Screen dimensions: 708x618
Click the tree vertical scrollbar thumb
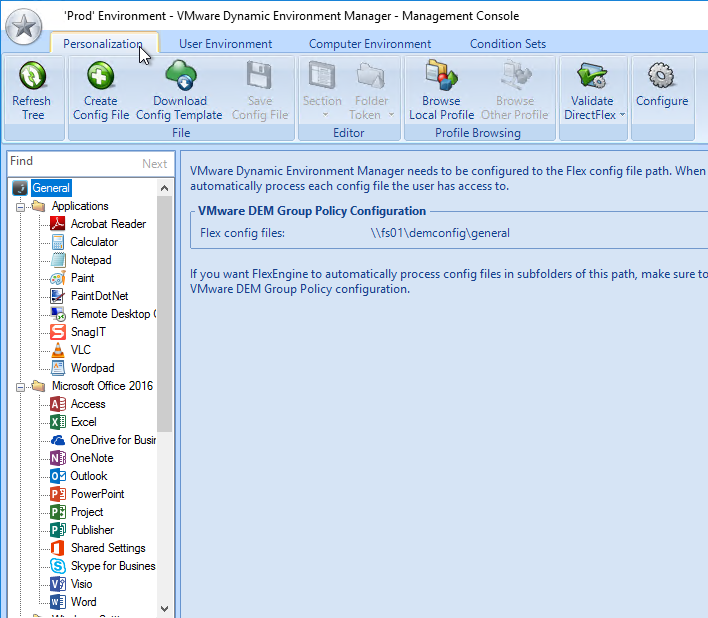pos(164,314)
